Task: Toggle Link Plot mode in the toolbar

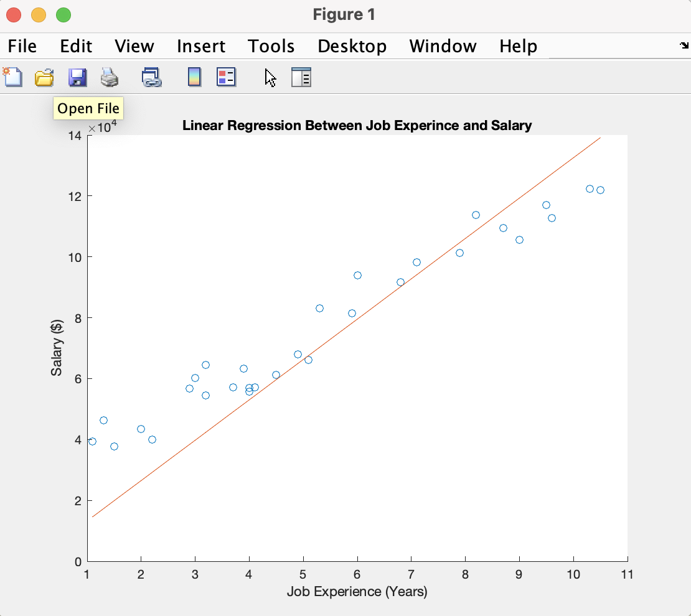Action: click(151, 77)
